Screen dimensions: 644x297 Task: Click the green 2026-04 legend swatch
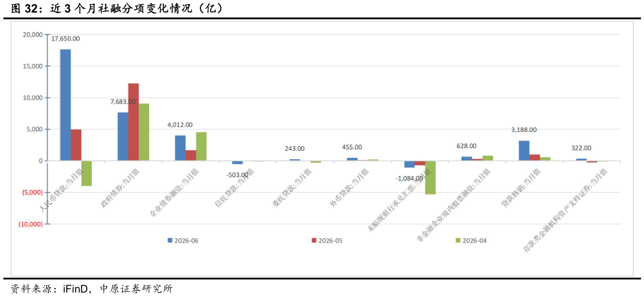click(458, 240)
